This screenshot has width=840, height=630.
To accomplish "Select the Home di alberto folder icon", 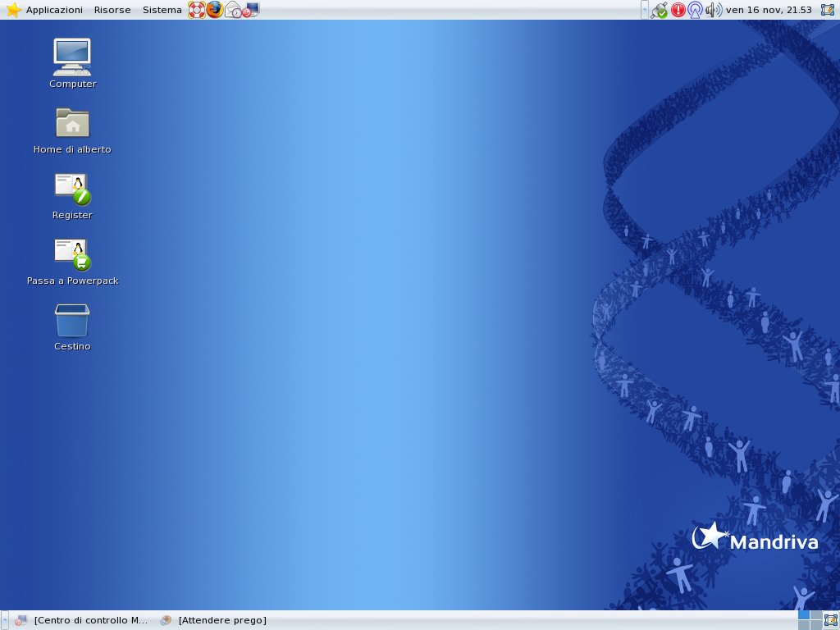I will 72,131.
